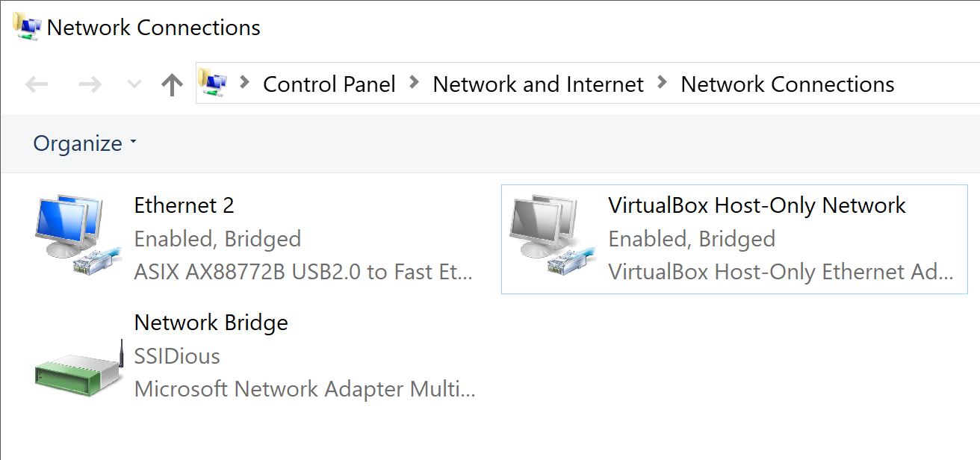Viewport: 980px width, 460px height.
Task: Click empty space in the address bar
Action: coord(937,84)
